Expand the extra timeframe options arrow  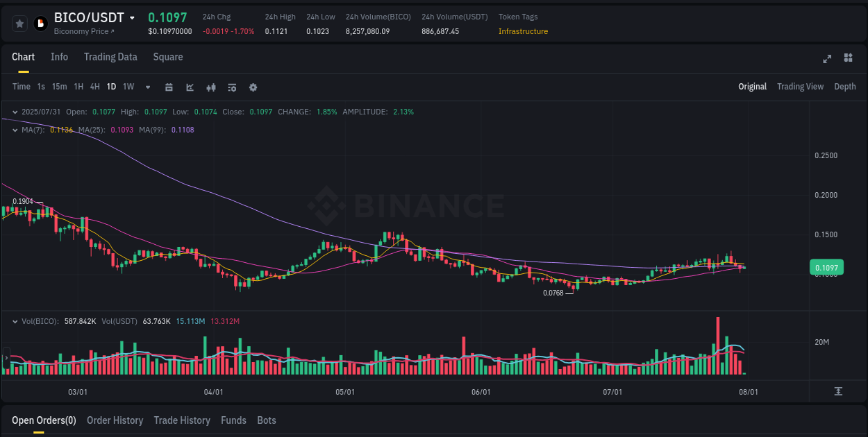coord(147,87)
